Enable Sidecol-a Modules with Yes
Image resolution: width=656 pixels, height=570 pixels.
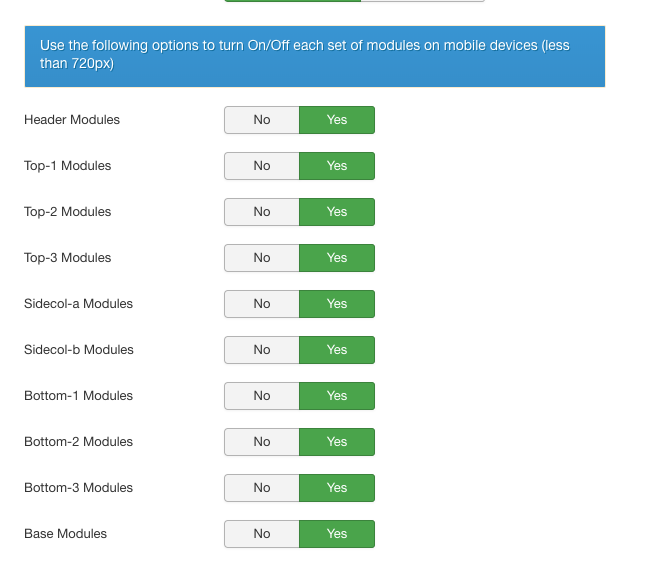pyautogui.click(x=337, y=304)
